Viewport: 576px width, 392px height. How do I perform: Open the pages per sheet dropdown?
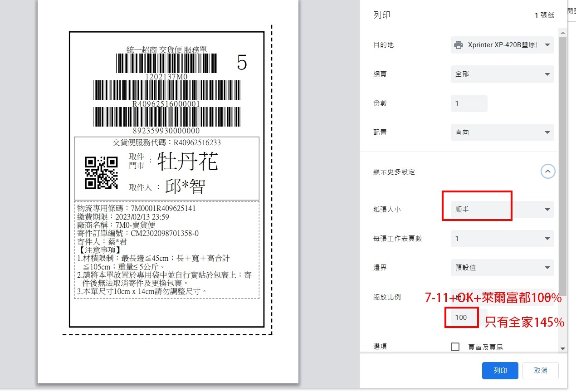[502, 239]
